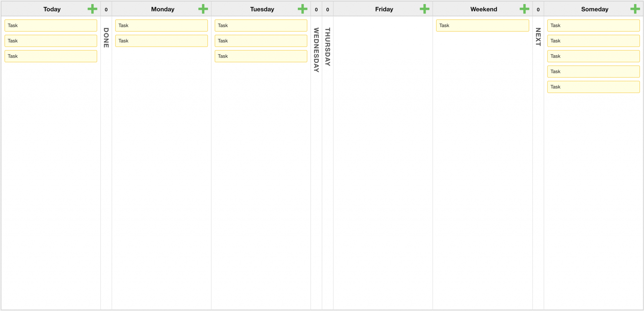Viewport: 644px width, 311px height.
Task: Click the DONE column's 0 count
Action: pos(106,10)
